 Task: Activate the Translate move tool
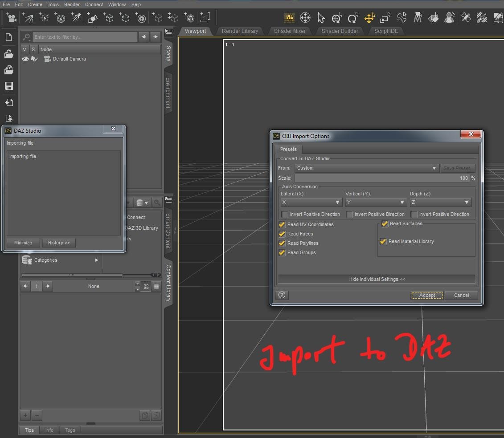pyautogui.click(x=369, y=18)
